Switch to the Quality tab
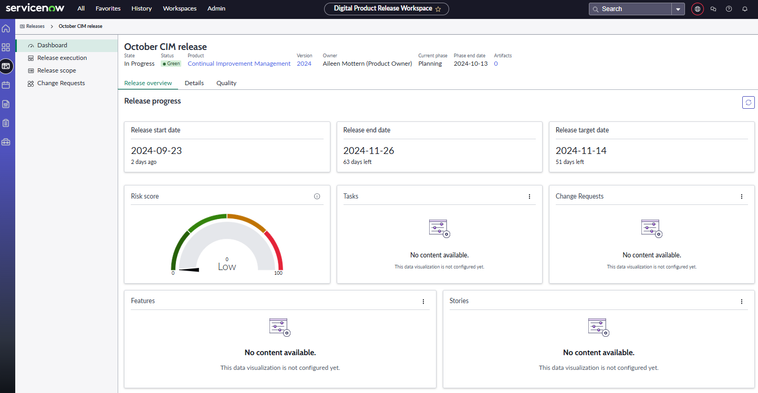758x393 pixels. tap(226, 83)
